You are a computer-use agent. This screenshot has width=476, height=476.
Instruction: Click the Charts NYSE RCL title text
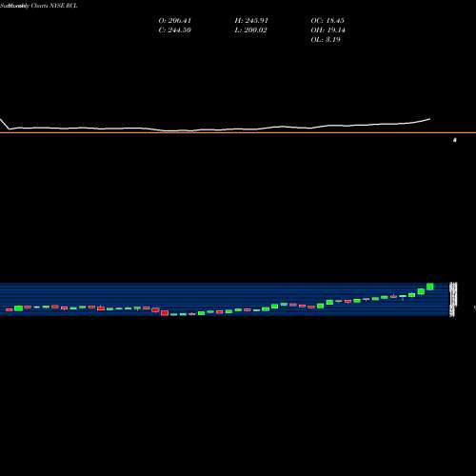54,6
